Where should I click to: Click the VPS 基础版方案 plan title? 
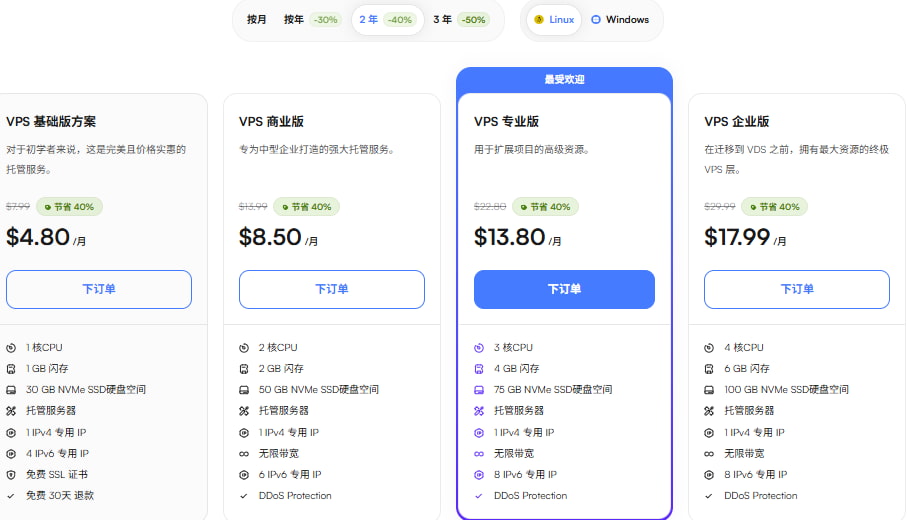pyautogui.click(x=51, y=122)
